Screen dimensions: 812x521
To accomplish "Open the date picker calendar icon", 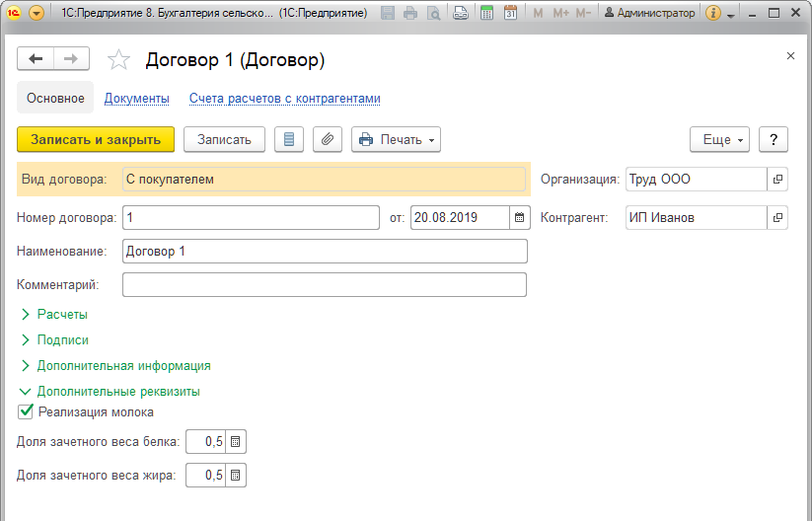I will pyautogui.click(x=520, y=217).
